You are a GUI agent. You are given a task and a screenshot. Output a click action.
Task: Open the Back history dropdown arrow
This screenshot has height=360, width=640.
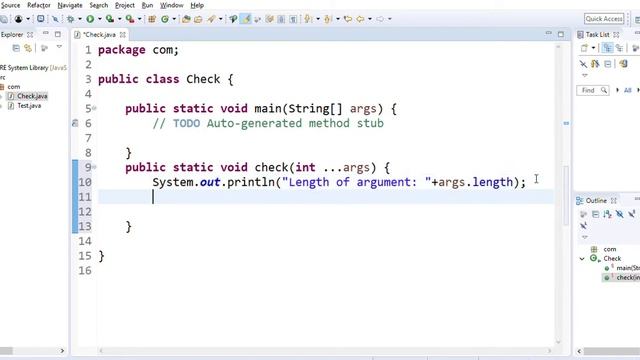[x=370, y=19]
